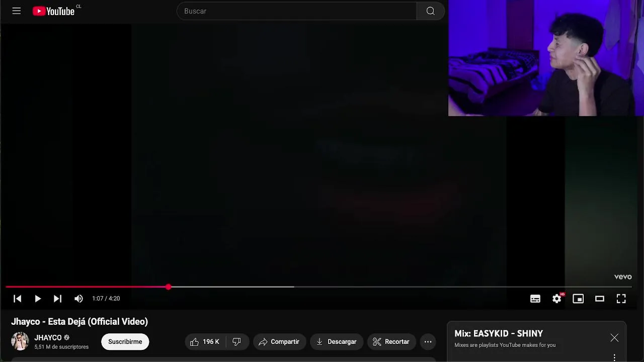644x362 pixels.
Task: Click the Compartir share button
Action: (279, 342)
